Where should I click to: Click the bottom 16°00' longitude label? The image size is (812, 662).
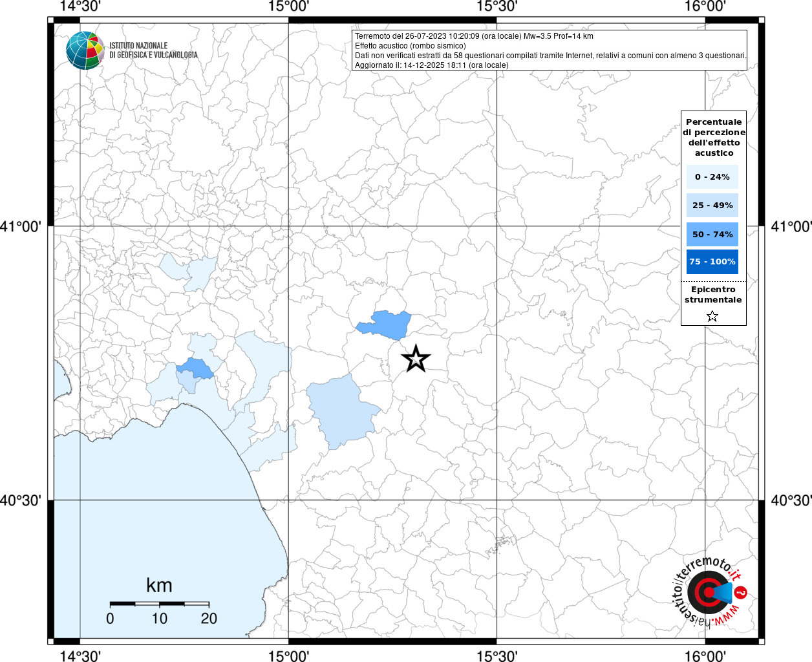[x=705, y=656]
